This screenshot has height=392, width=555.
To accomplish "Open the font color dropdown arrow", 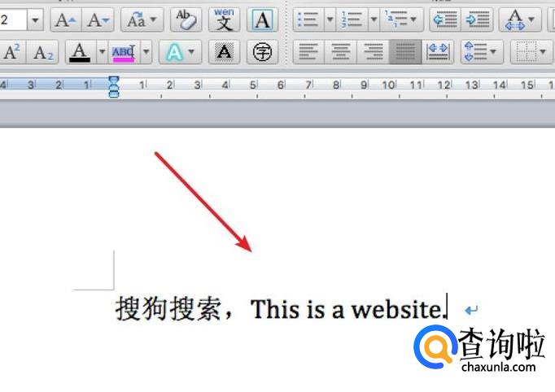I will pos(102,52).
